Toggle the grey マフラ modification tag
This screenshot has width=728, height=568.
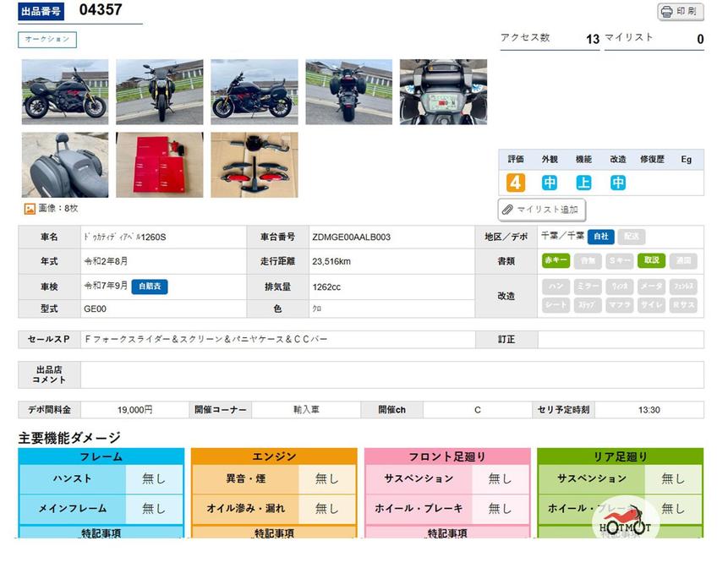click(619, 305)
